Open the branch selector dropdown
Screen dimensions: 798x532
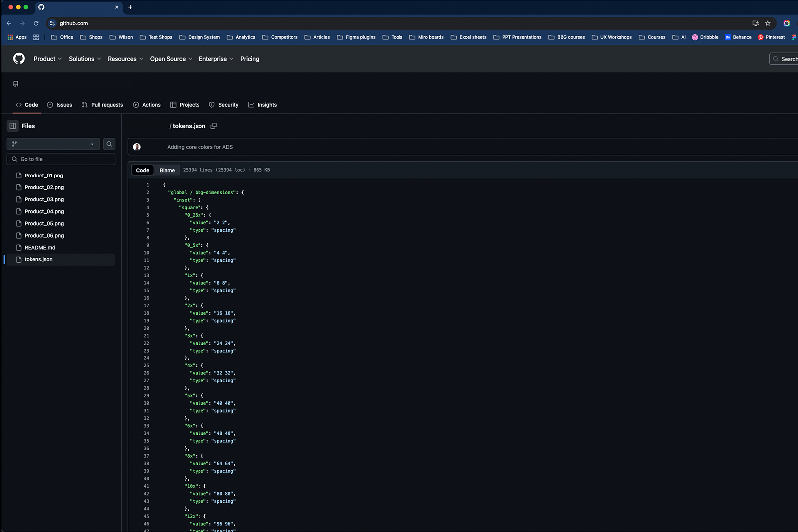pos(53,144)
